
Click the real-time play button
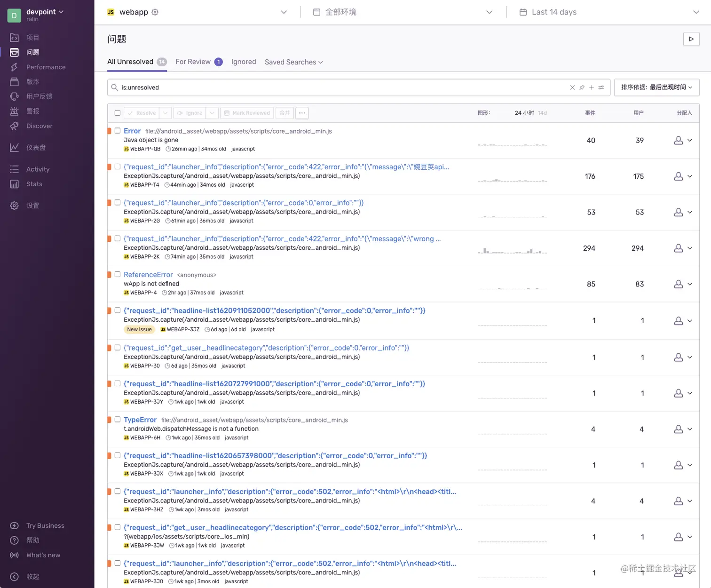(691, 39)
